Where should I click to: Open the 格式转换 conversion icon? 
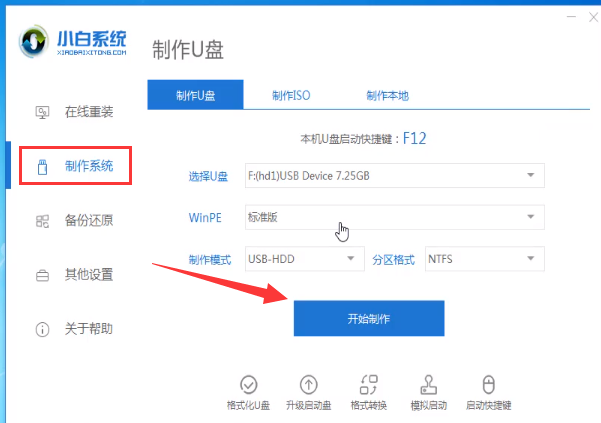click(x=369, y=384)
